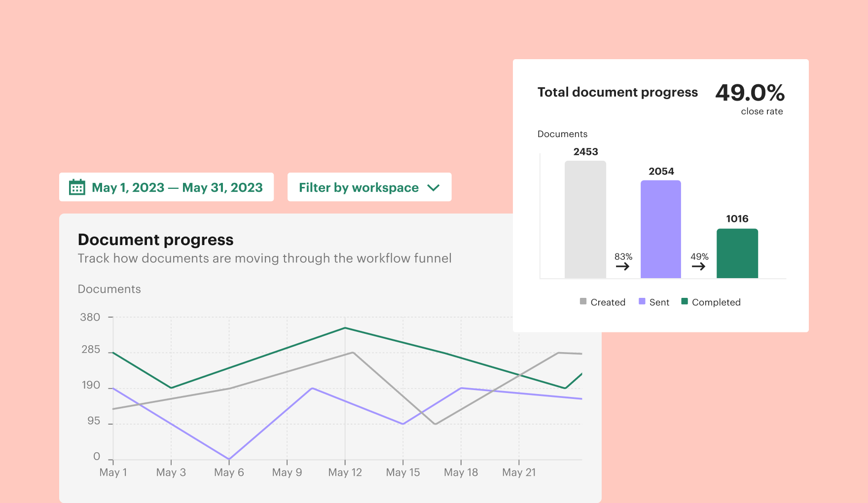Viewport: 868px width, 503px height.
Task: Click the calendar icon beside date range
Action: pos(77,187)
